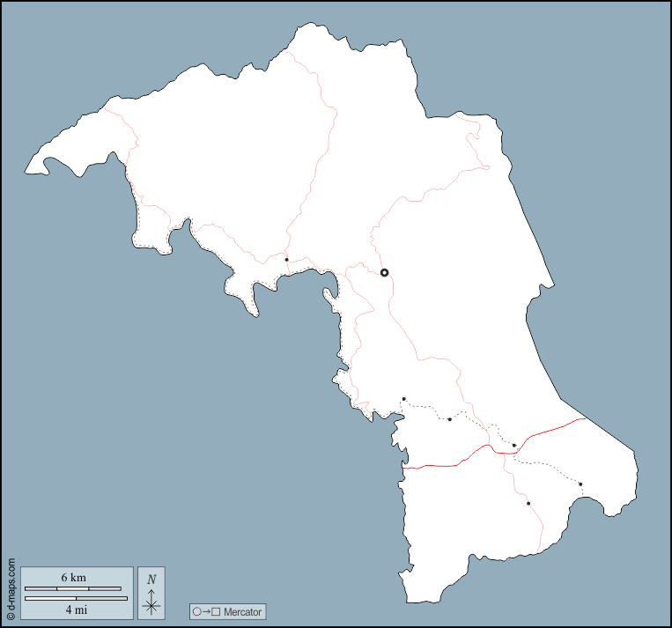Image resolution: width=672 pixels, height=628 pixels.
Task: Click the letter N above the north arrow
Action: [x=151, y=580]
